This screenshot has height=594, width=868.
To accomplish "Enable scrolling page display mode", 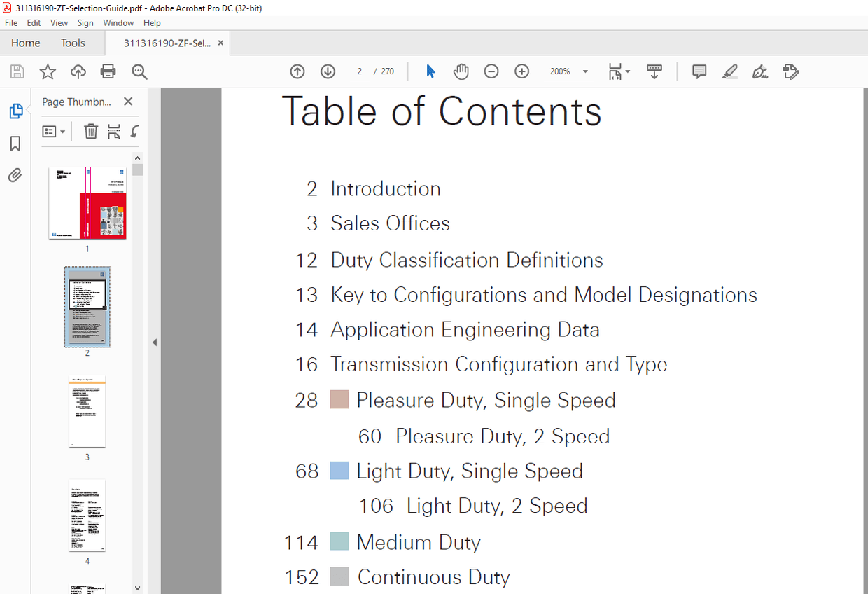I will click(x=654, y=71).
